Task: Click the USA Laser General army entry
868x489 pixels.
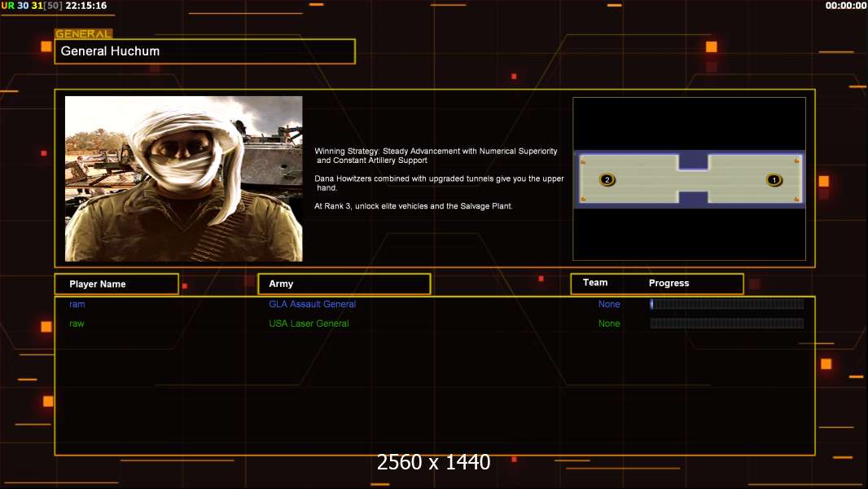Action: click(x=309, y=324)
